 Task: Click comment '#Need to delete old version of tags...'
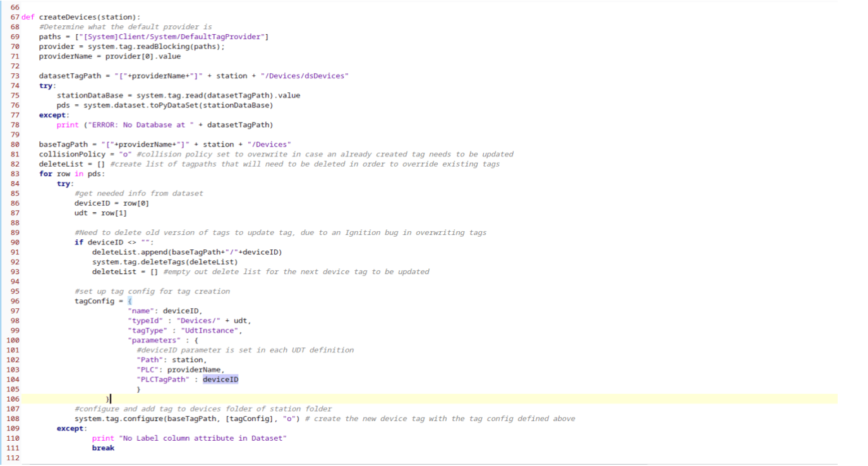click(280, 232)
